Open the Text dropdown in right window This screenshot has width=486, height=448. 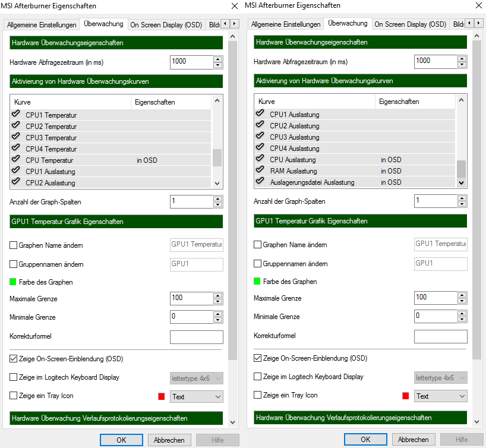[441, 396]
